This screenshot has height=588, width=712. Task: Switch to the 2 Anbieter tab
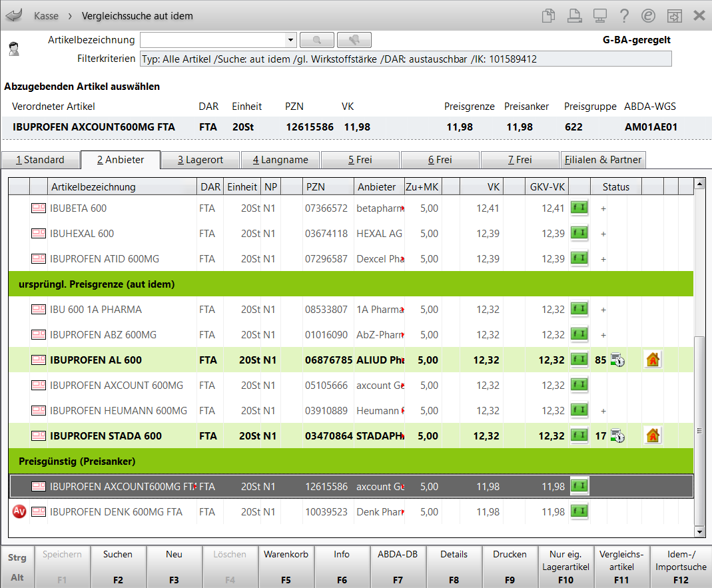(121, 160)
